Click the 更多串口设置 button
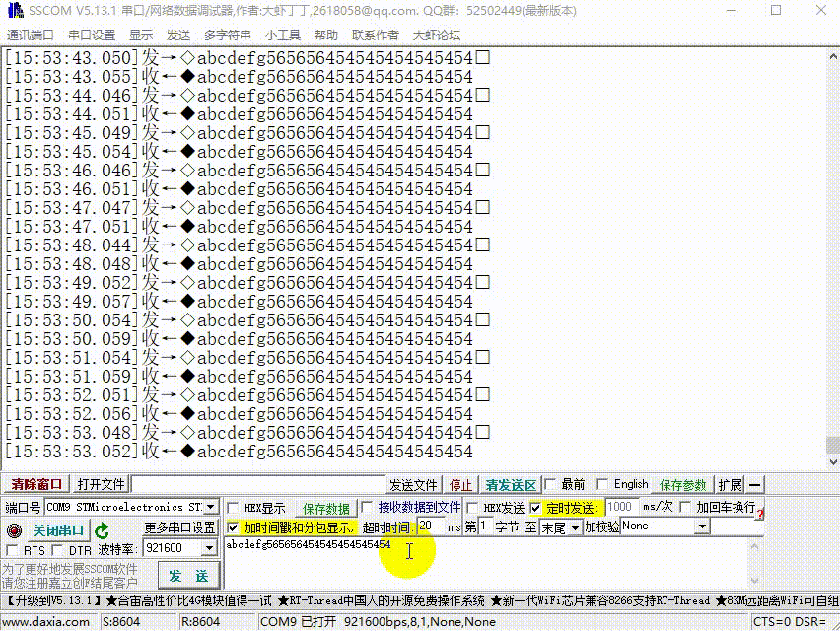The height and width of the screenshot is (631, 840). point(179,527)
